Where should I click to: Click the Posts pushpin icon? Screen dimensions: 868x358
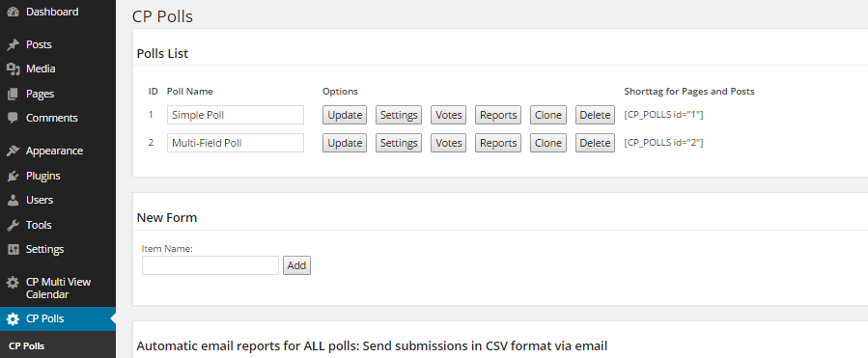13,44
